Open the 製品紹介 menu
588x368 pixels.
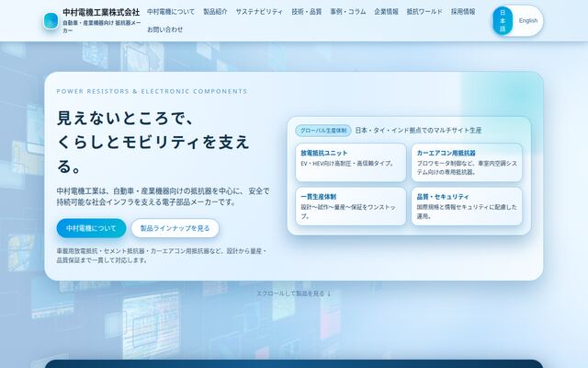[x=215, y=12]
